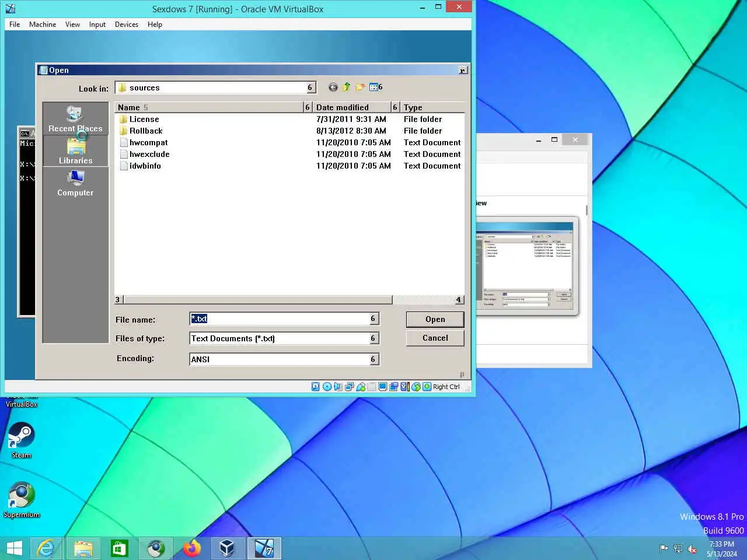Image resolution: width=747 pixels, height=560 pixels.
Task: Click the VirtualBox Manager taskbar icon
Action: tap(228, 548)
